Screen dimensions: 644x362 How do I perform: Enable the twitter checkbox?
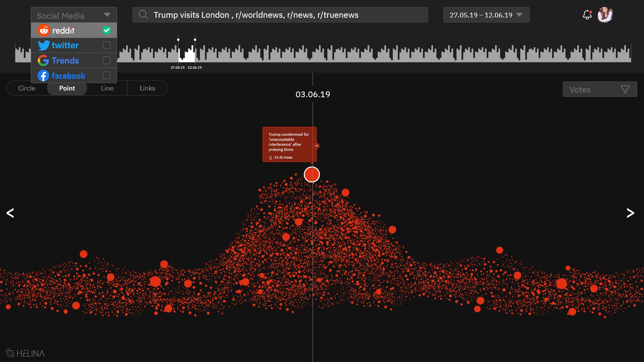(107, 45)
